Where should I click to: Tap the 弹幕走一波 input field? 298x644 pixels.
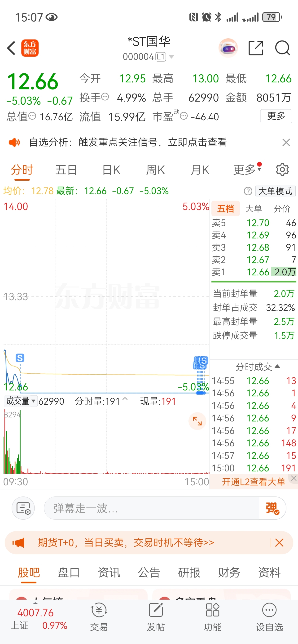point(151,508)
